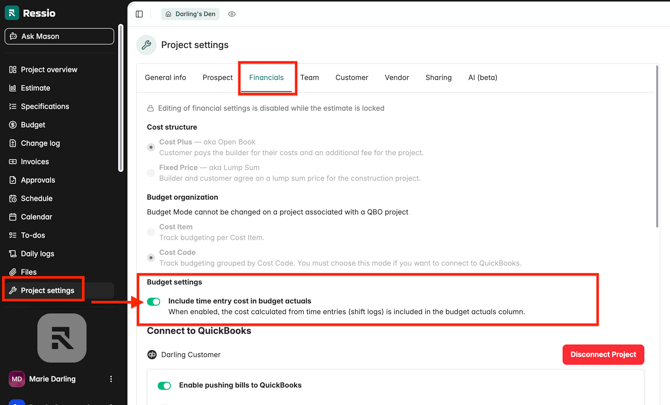
Task: Select the Cost Plus radio option
Action: click(x=151, y=147)
